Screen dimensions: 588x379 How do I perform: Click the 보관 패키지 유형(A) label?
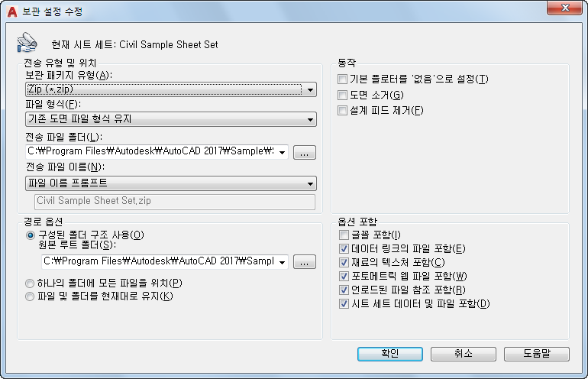pyautogui.click(x=69, y=76)
